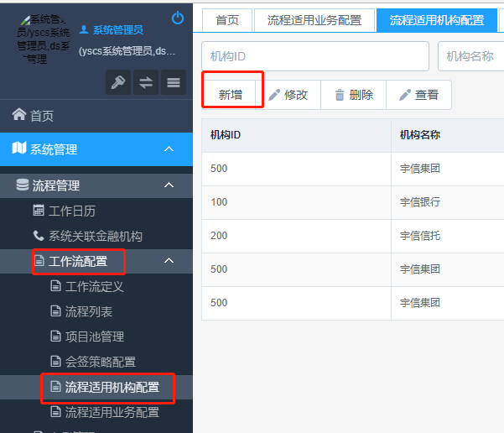
Task: Click document icon beside 项目池管理
Action: coord(55,336)
